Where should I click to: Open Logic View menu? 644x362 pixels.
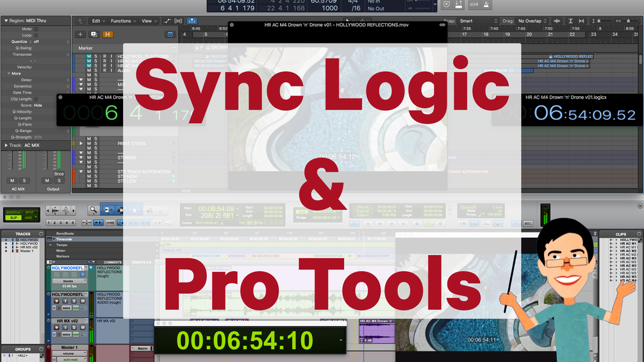point(149,21)
